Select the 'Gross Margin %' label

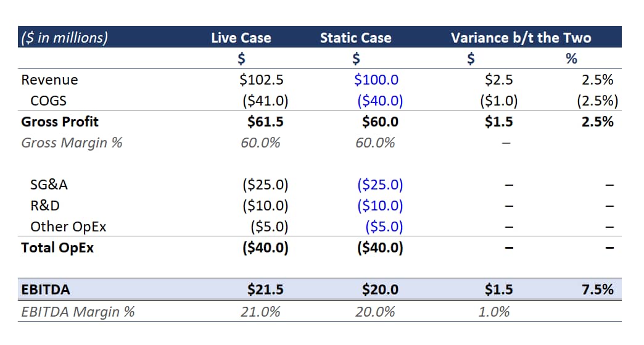(72, 143)
